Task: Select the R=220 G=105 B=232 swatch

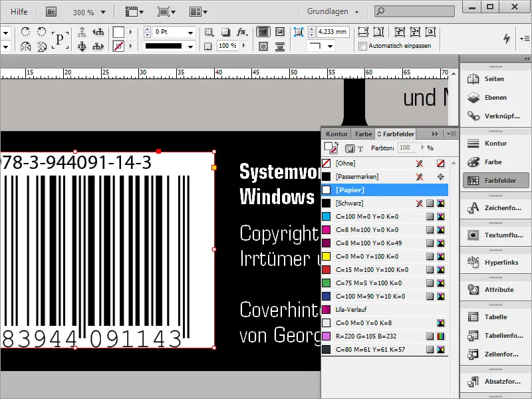Action: (x=384, y=336)
